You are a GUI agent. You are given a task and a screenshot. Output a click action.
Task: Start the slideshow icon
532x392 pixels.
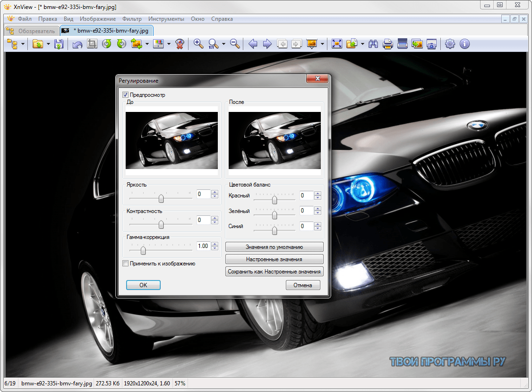pos(312,44)
